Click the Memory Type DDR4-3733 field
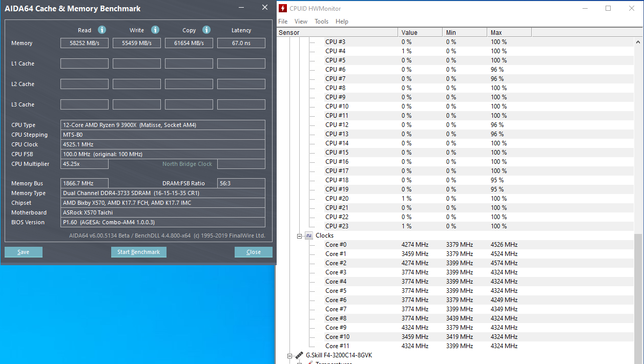Image resolution: width=644 pixels, height=364 pixels. point(163,193)
